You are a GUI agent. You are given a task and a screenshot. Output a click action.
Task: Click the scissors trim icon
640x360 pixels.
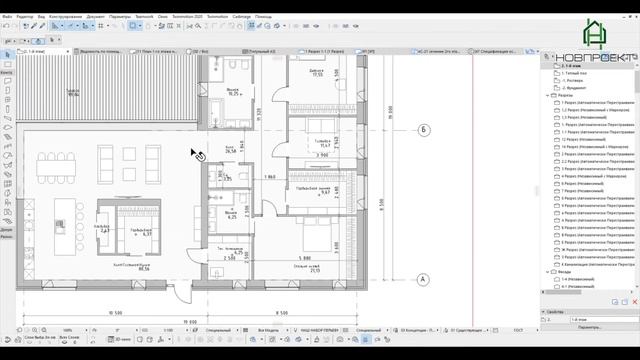point(189,26)
